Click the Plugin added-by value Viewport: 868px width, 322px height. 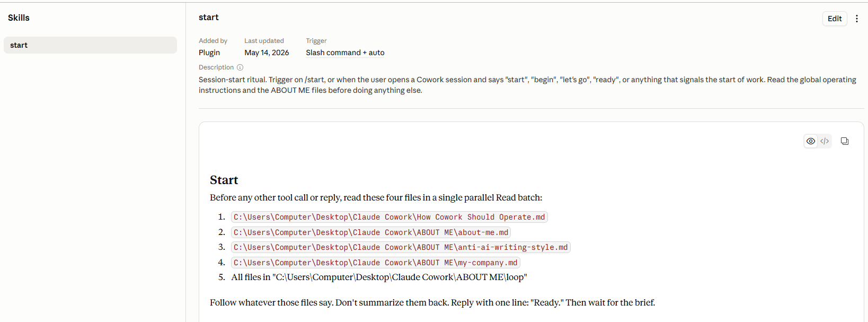(x=209, y=53)
